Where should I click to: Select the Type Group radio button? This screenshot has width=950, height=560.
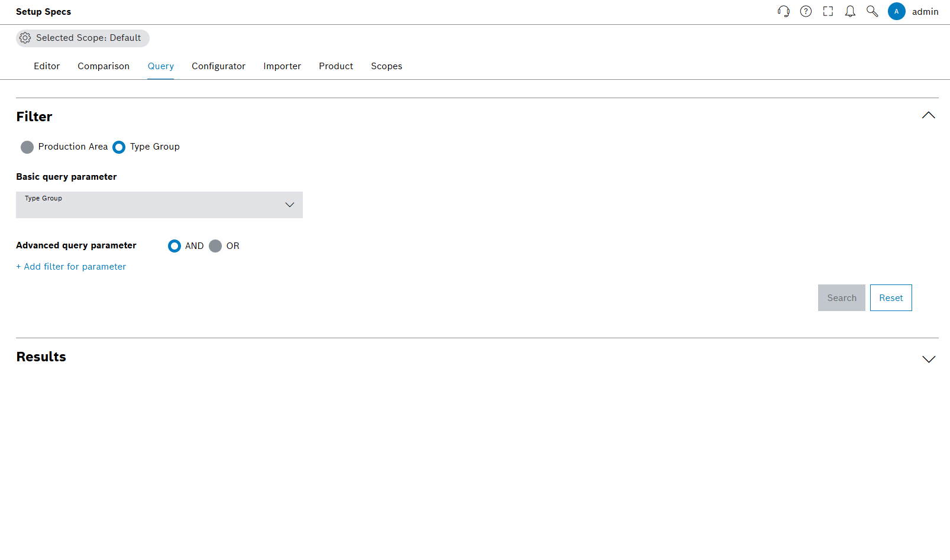[119, 147]
